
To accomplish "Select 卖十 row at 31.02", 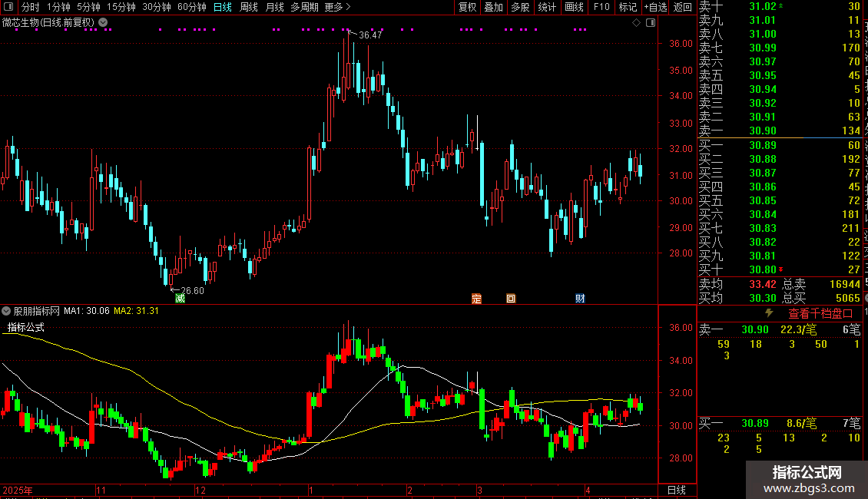I will tap(780, 6).
